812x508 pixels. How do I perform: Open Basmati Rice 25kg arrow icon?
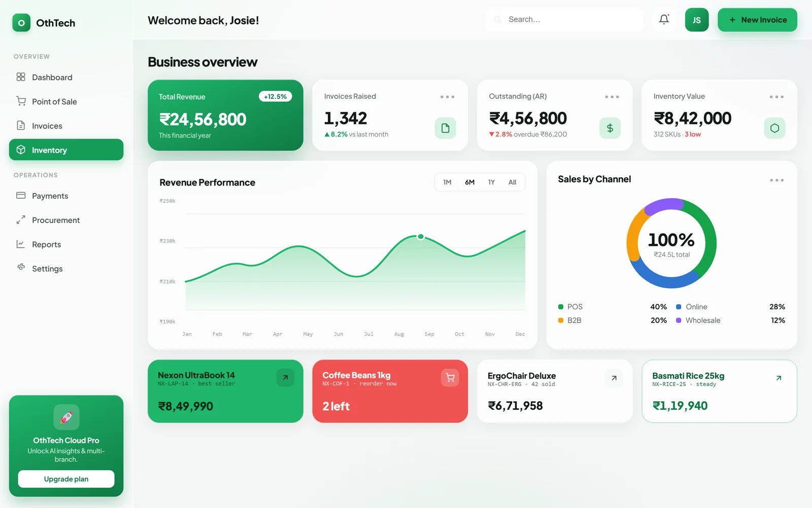coord(779,378)
